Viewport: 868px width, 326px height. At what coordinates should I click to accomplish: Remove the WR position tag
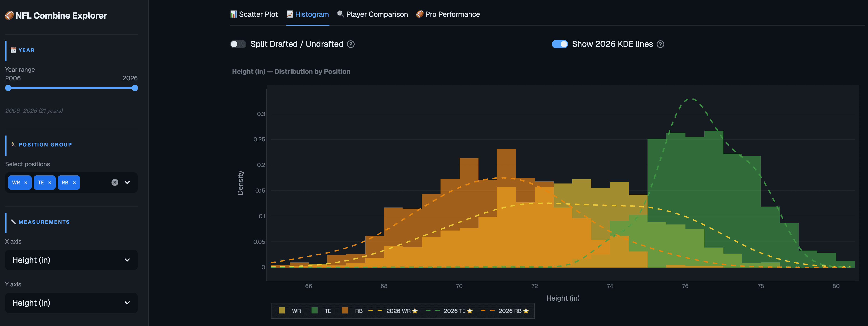point(26,183)
